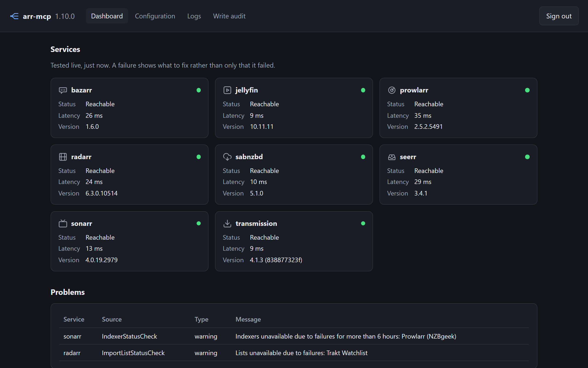Click sonarr in the Problems table
This screenshot has height=368, width=588.
[72, 336]
